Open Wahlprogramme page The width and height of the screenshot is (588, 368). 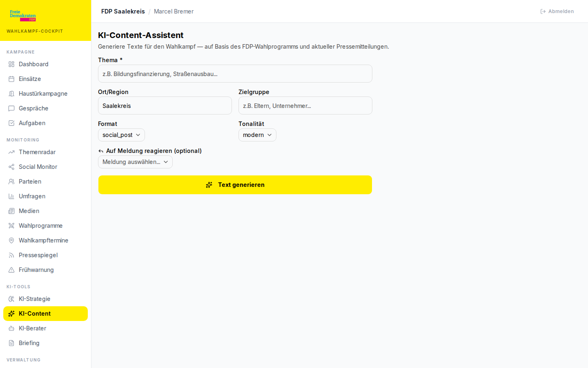click(45, 226)
